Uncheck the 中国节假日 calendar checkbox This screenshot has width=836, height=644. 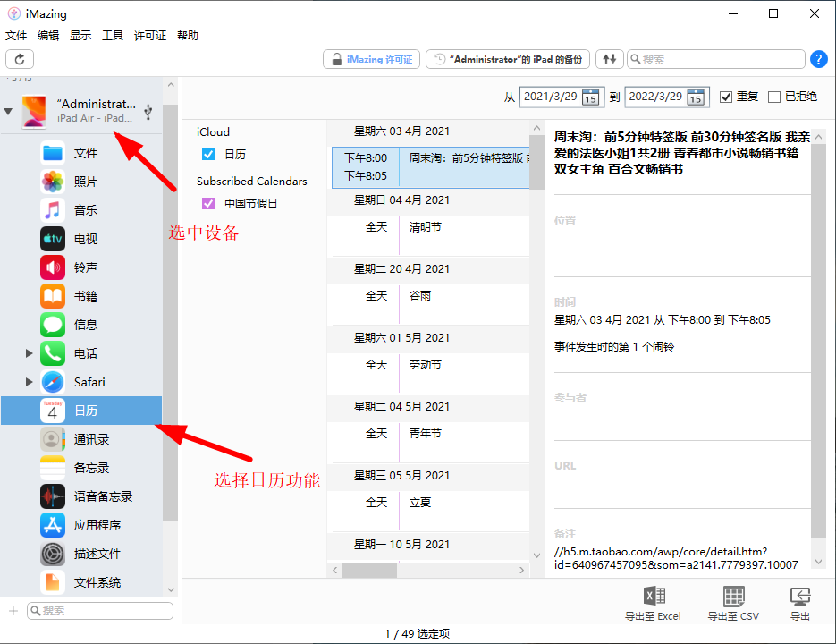tap(208, 203)
